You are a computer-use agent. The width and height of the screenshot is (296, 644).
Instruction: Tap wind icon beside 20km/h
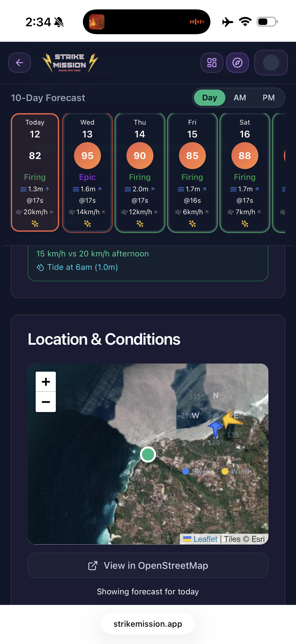click(19, 212)
